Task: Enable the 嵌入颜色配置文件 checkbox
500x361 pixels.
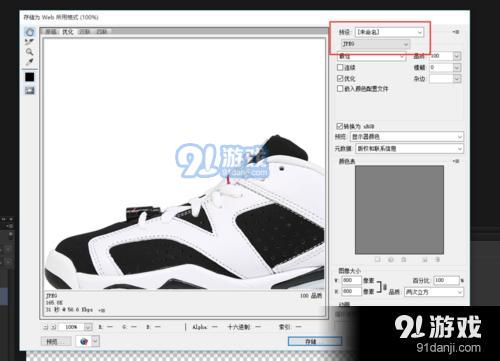Action: click(340, 88)
